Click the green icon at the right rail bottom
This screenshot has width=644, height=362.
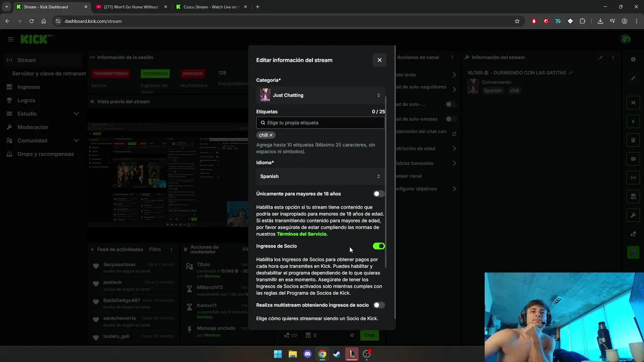tap(633, 252)
